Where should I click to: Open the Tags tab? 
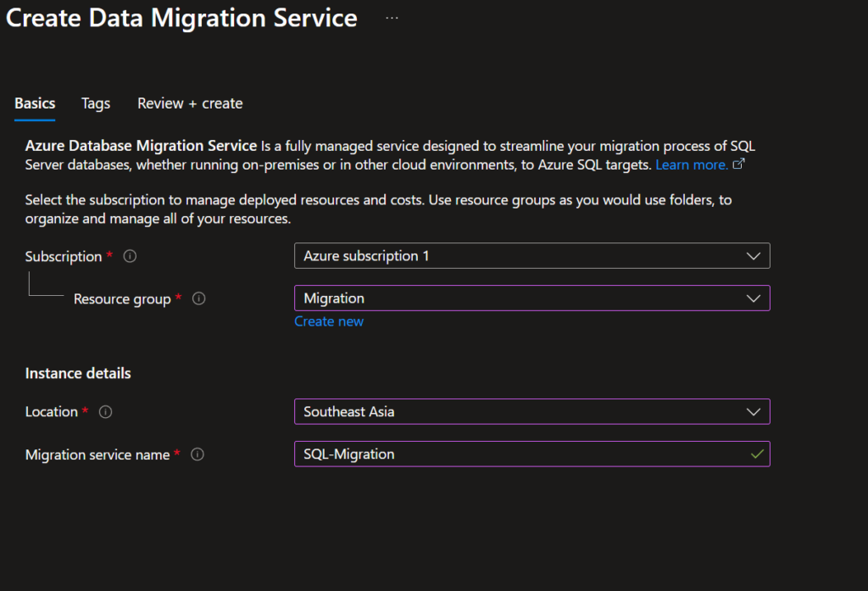(x=96, y=103)
